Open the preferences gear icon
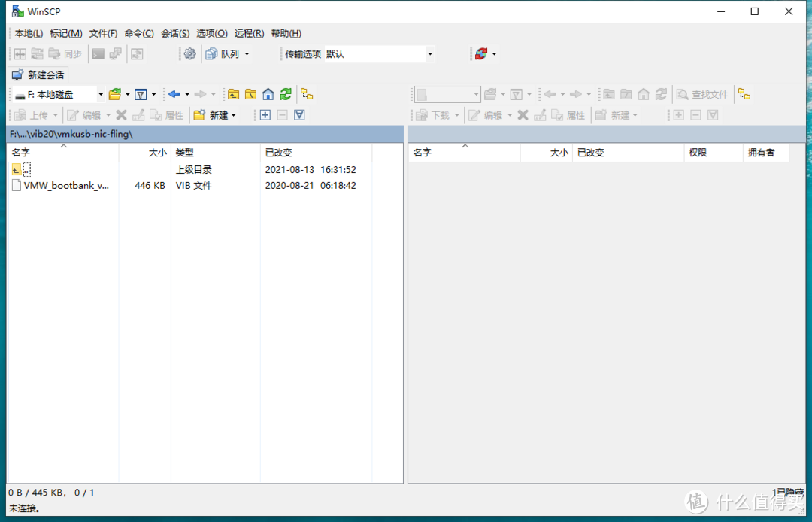Viewport: 812px width, 522px height. (190, 54)
